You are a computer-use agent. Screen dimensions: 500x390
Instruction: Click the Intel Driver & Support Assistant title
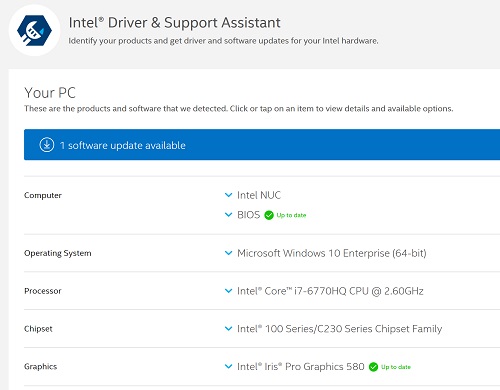[174, 23]
